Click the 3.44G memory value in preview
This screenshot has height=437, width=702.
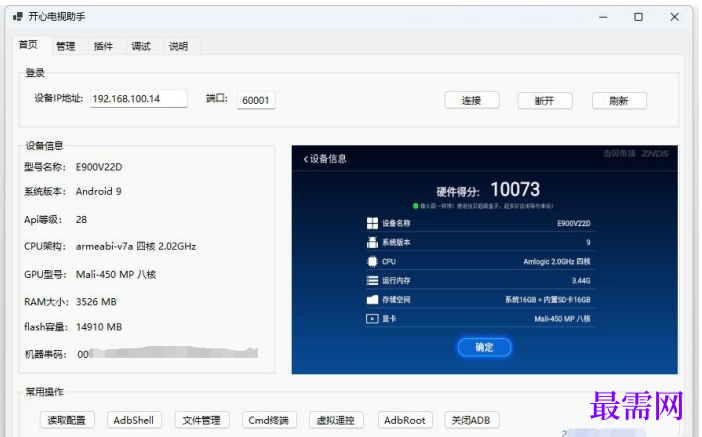581,281
